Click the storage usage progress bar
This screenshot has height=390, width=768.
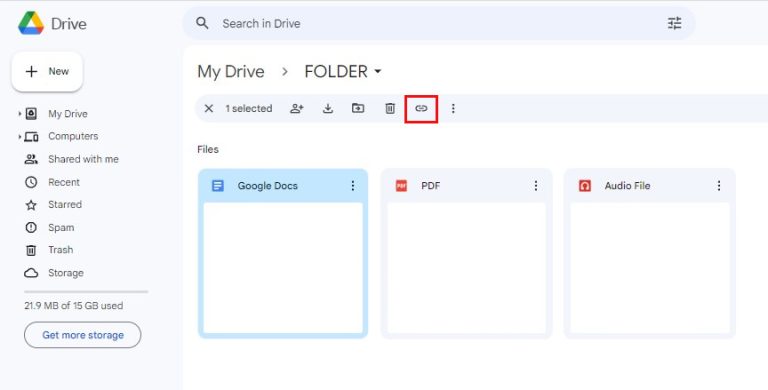tap(86, 292)
